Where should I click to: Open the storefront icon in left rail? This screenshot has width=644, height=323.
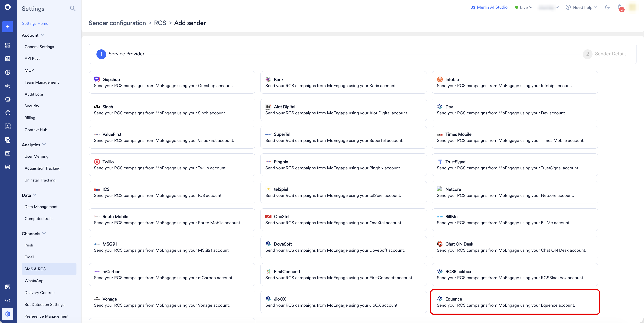8,287
